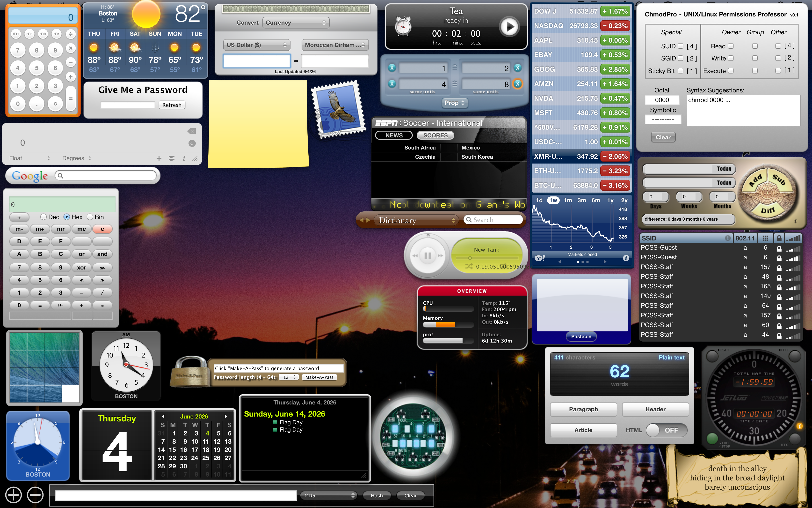Open the Float format dropdown
This screenshot has width=812, height=508.
pos(29,158)
